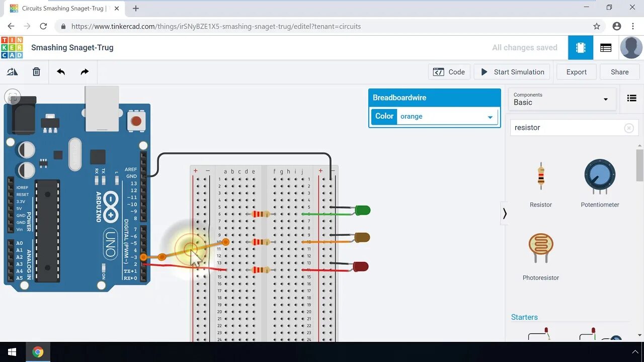Image resolution: width=644 pixels, height=362 pixels.
Task: Click orange wire endpoint on breadboard
Action: coord(226,242)
